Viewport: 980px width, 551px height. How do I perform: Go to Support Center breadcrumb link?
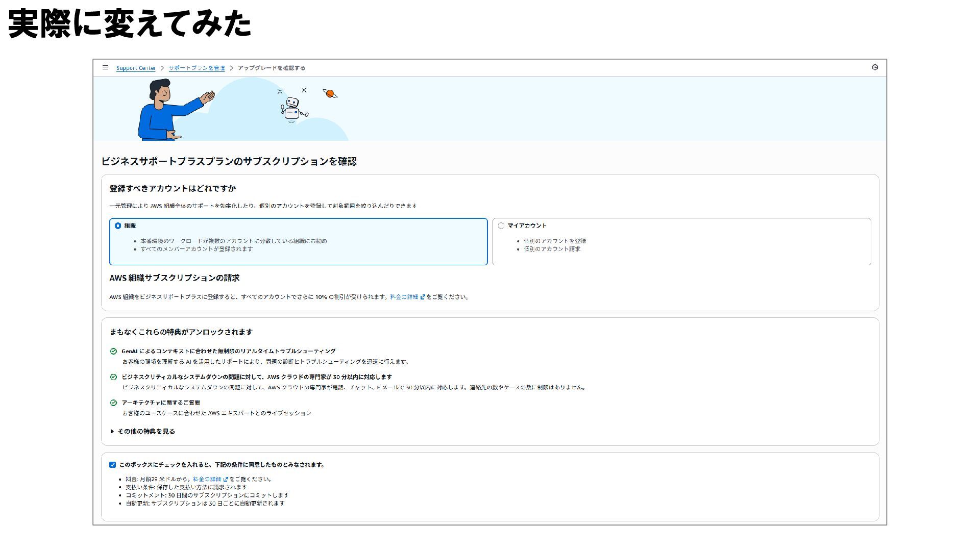click(x=135, y=68)
